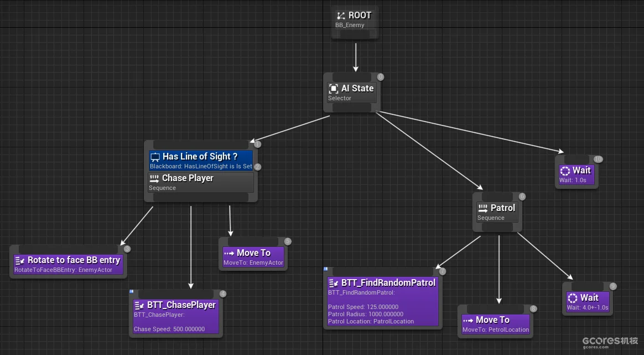Click the Chase Player sequence icon
644x355 pixels.
(x=154, y=178)
